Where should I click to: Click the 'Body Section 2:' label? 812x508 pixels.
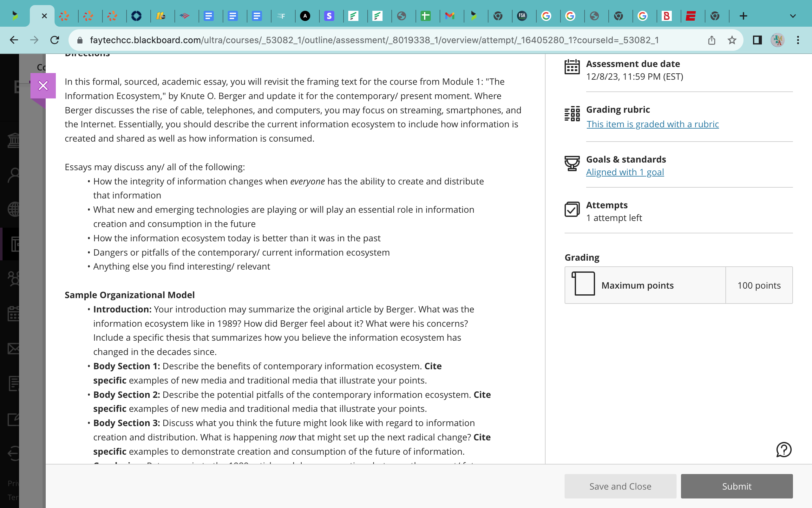click(127, 394)
